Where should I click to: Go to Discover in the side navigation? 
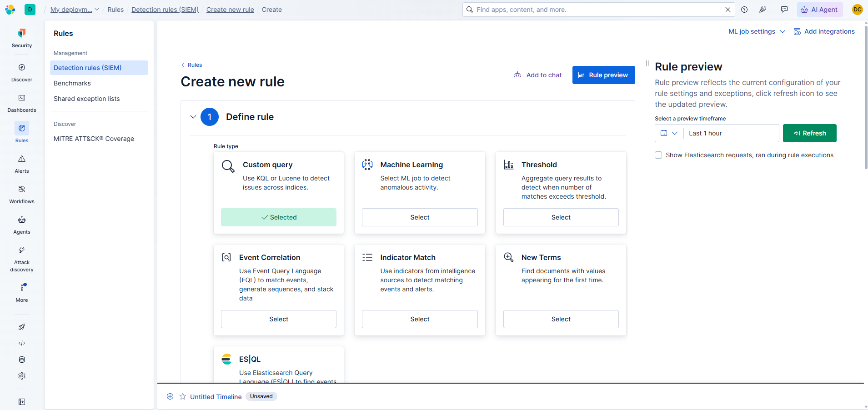[x=22, y=72]
